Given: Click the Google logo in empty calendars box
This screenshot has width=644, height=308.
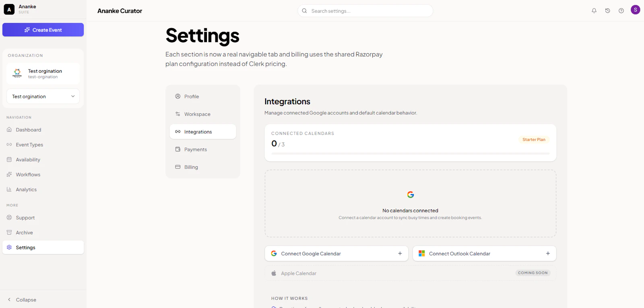Looking at the screenshot, I should coord(411,195).
